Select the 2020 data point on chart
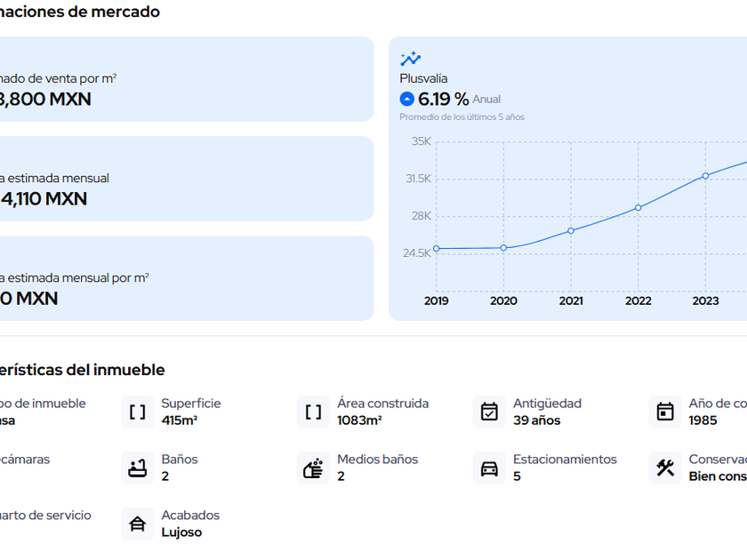747x560 pixels. 503,248
